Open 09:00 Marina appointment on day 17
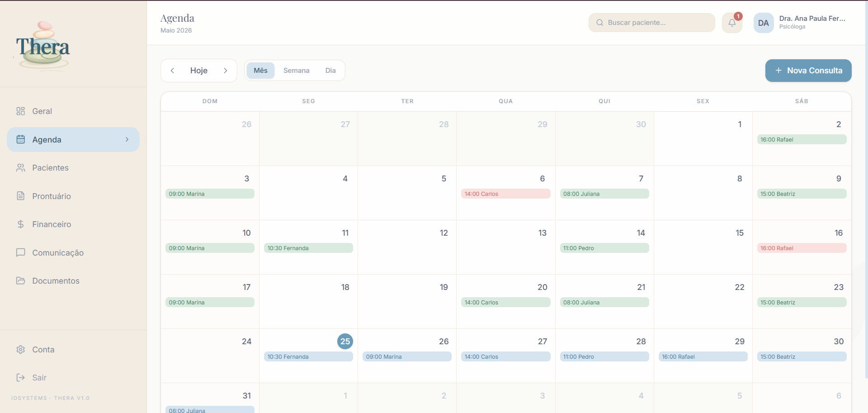This screenshot has height=413, width=868. (210, 302)
